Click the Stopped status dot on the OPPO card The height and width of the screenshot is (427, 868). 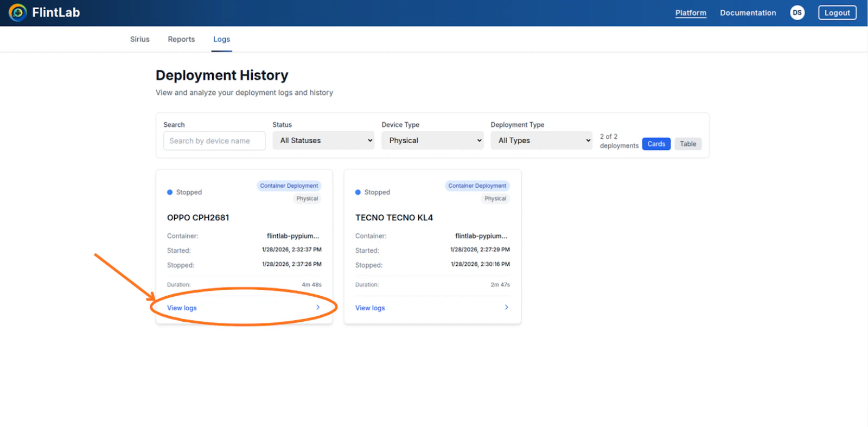[x=170, y=192]
